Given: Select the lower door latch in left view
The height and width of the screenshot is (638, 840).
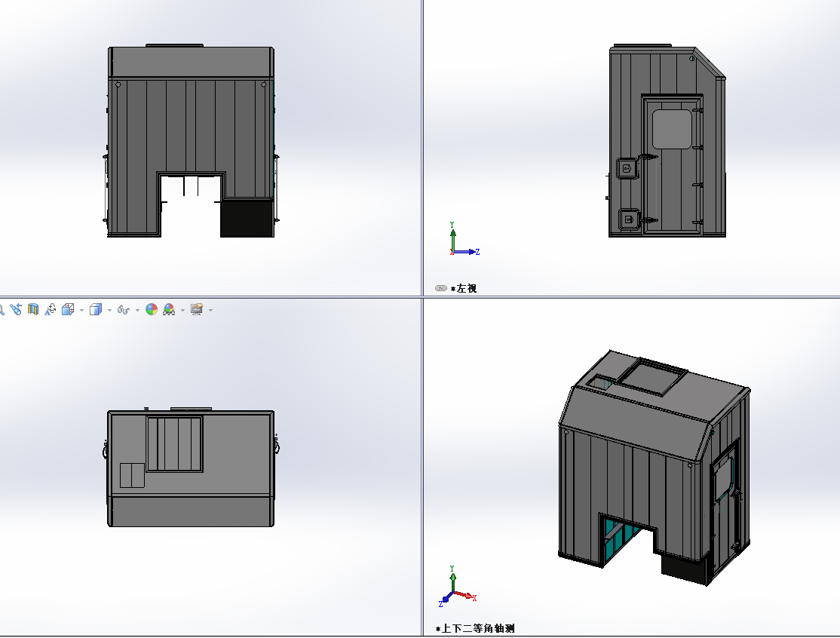Looking at the screenshot, I should point(628,219).
